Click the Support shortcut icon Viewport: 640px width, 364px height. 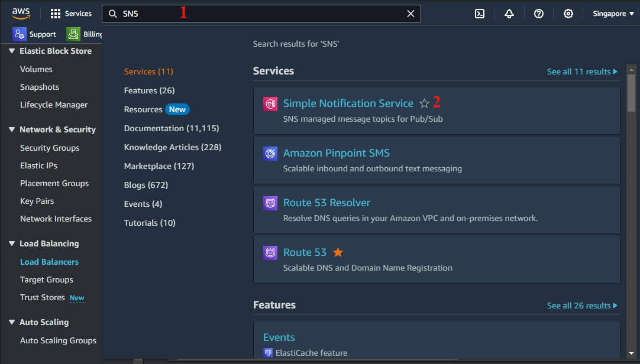pos(19,34)
